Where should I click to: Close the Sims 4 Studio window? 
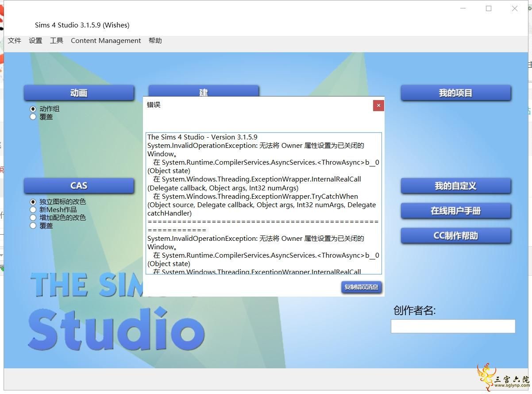(x=515, y=8)
